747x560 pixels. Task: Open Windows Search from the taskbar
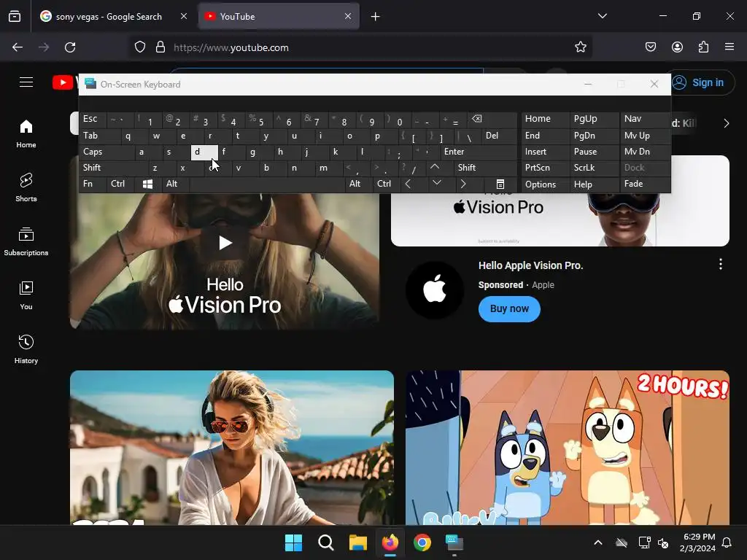[x=326, y=542]
